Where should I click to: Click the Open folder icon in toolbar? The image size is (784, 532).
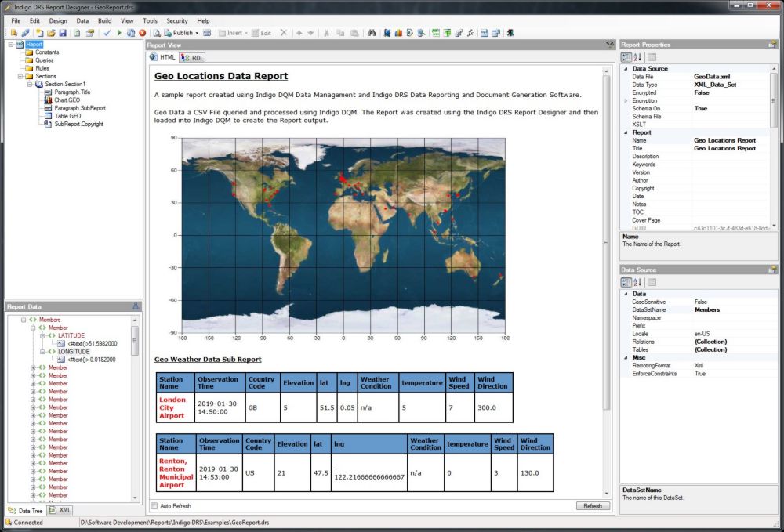pos(51,33)
